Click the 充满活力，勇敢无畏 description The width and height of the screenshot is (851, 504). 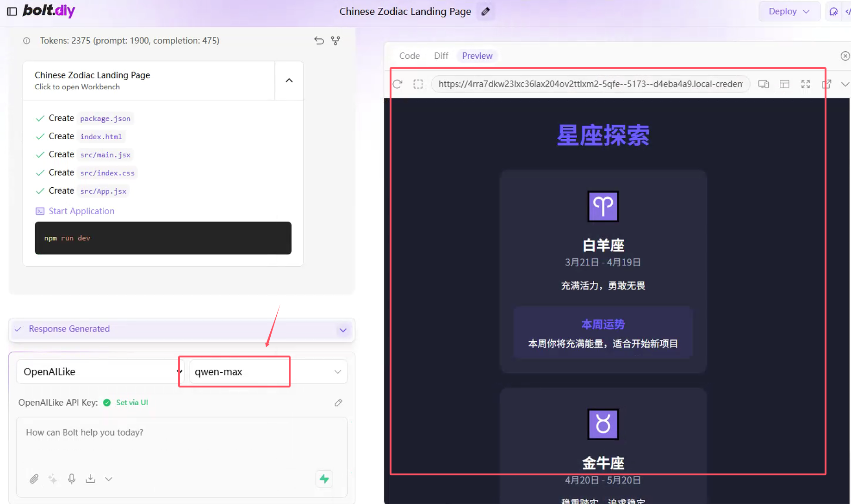click(x=603, y=286)
